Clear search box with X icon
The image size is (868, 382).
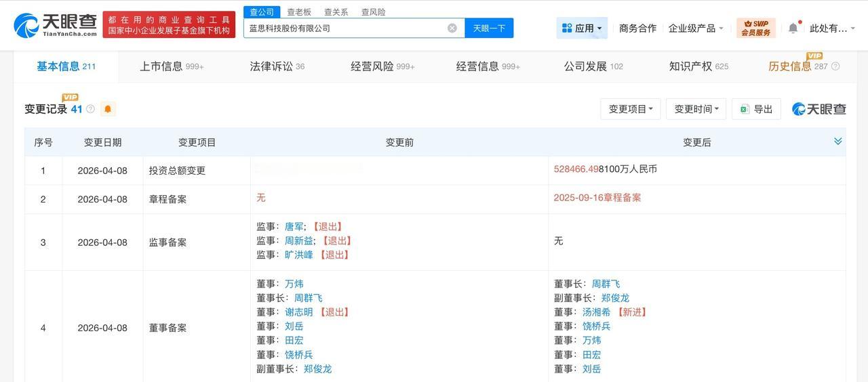click(452, 28)
